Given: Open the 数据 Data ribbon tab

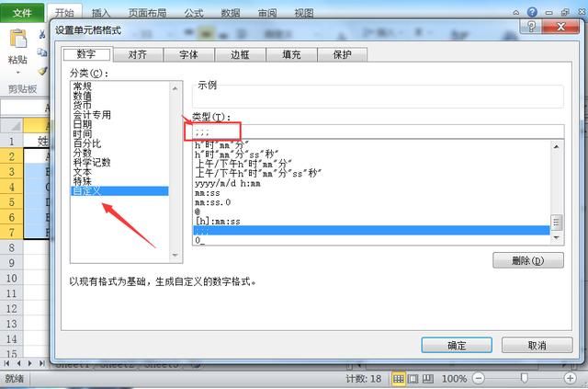Looking at the screenshot, I should pyautogui.click(x=231, y=13).
